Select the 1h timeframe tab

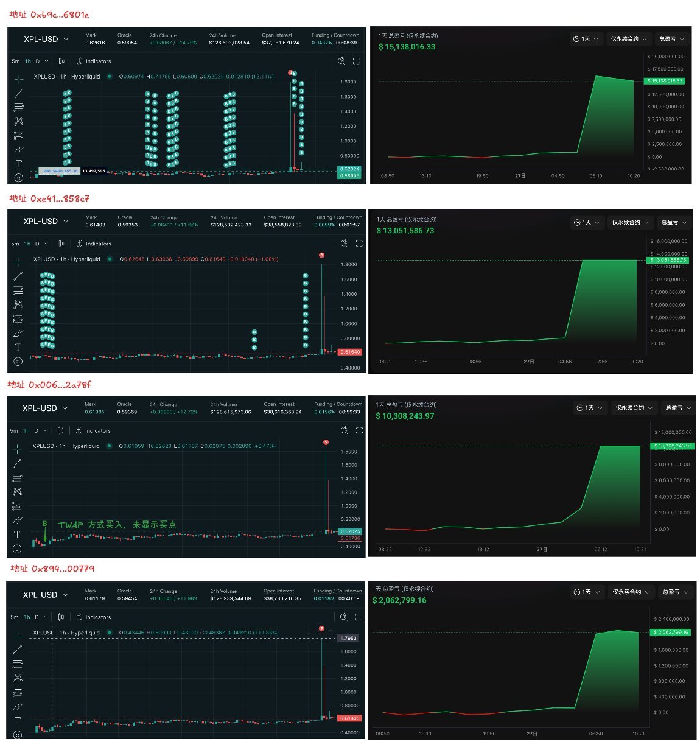tap(27, 61)
